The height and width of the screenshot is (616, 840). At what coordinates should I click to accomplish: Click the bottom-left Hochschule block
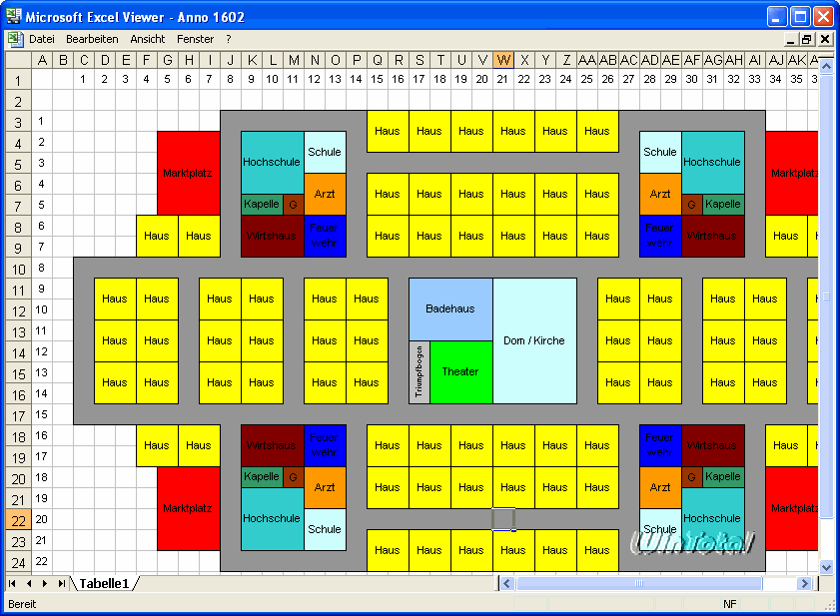272,519
